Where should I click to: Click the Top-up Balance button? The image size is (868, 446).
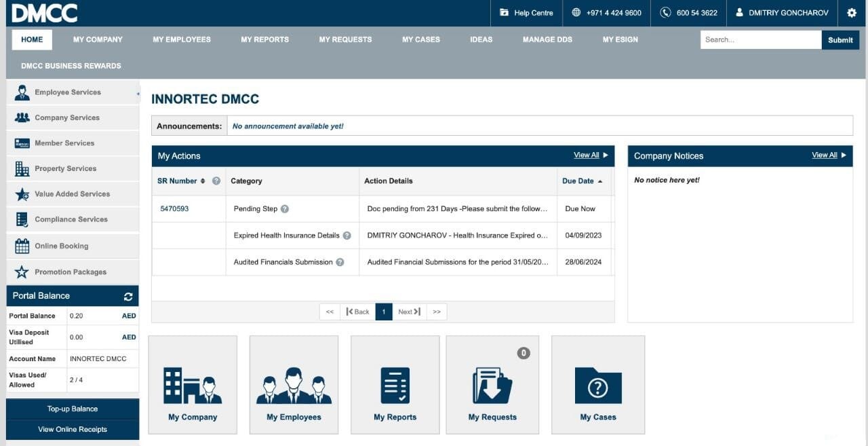point(73,409)
